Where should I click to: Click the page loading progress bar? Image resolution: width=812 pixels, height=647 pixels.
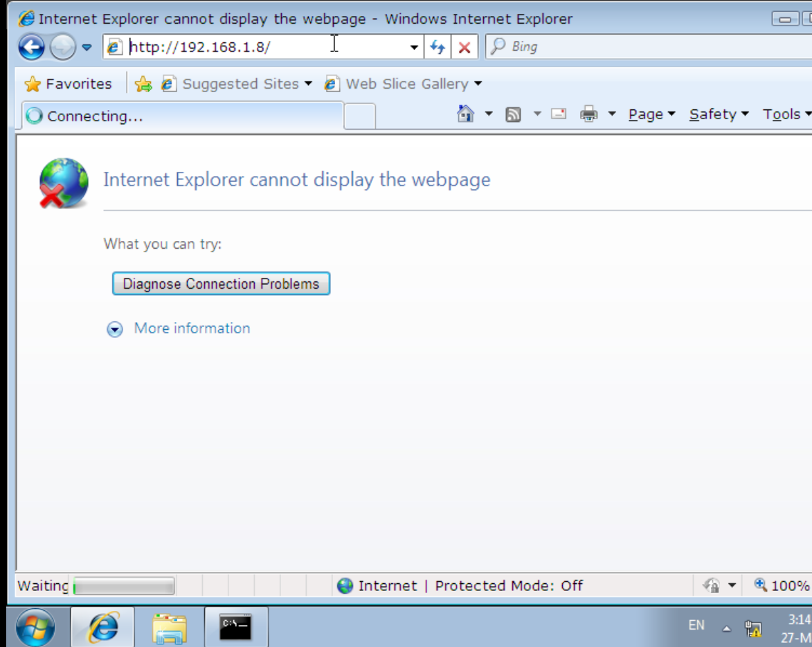click(124, 587)
